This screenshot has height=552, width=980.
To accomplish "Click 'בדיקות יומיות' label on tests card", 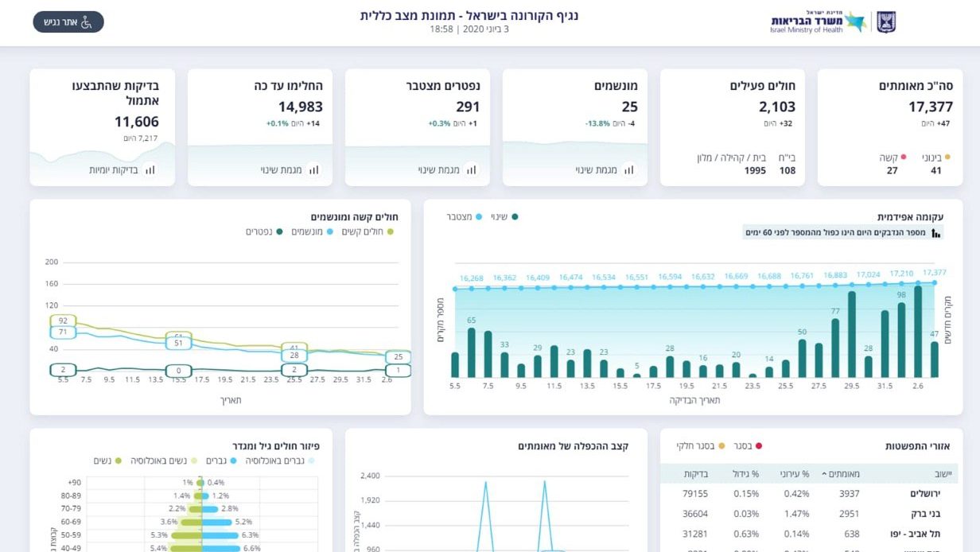I will [113, 170].
